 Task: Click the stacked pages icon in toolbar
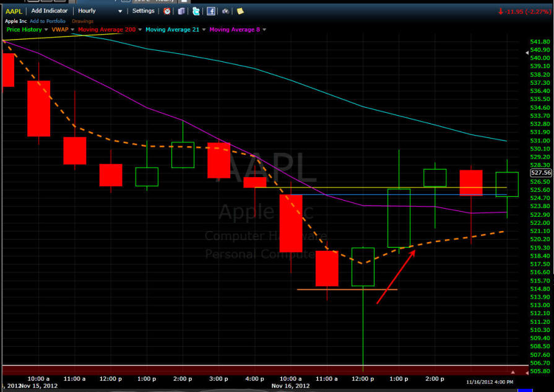click(181, 11)
